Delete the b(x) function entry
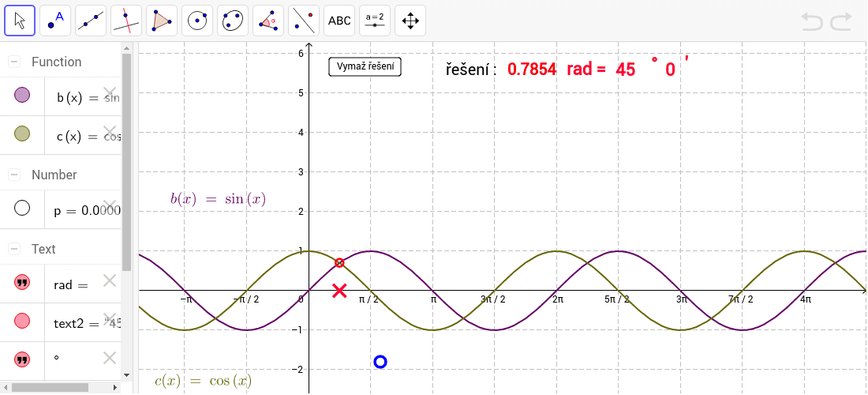This screenshot has height=395, width=868. coord(110,92)
